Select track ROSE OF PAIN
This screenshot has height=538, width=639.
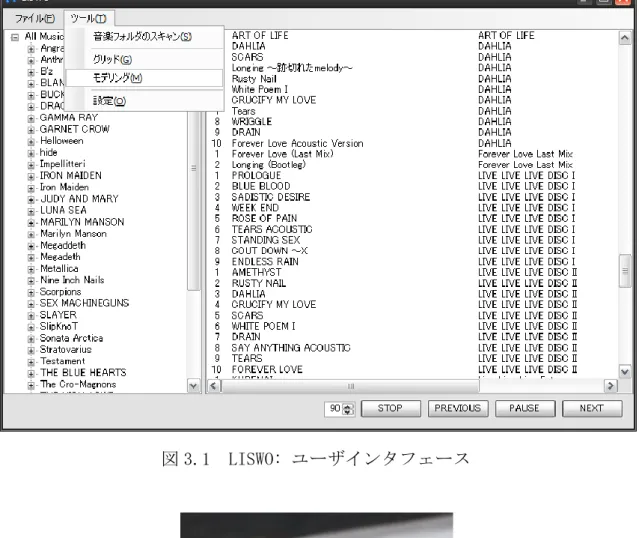[264, 218]
